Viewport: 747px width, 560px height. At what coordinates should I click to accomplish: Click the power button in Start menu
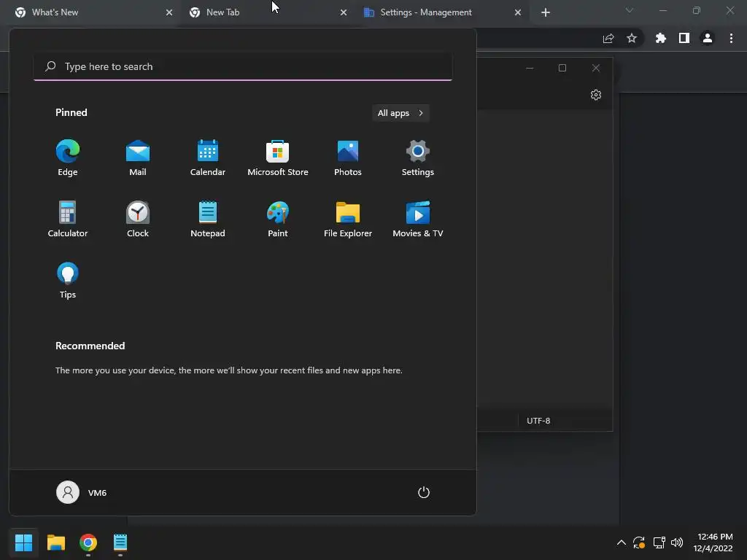click(x=424, y=492)
